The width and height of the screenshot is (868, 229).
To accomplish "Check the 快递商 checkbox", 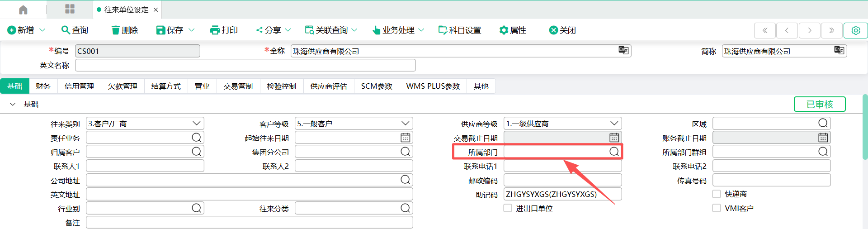I will click(x=717, y=194).
